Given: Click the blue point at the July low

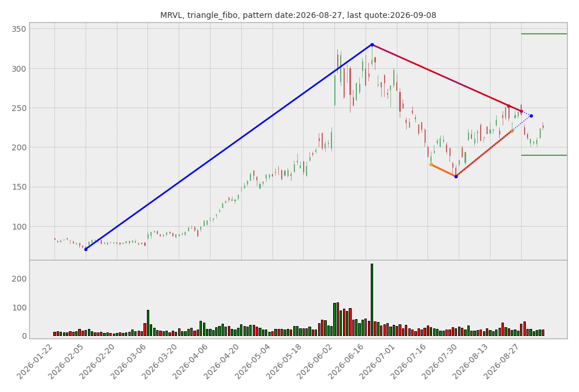Looking at the screenshot, I should [x=456, y=177].
